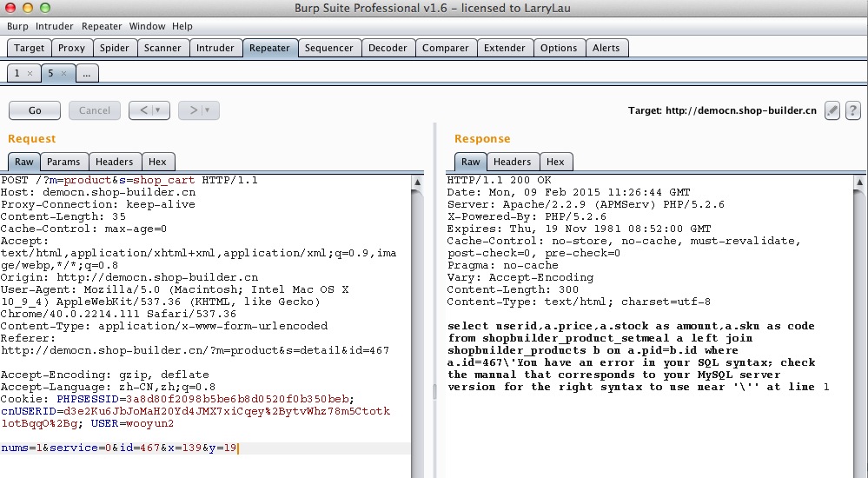Click the 'HTTP/1.1 200 OK' response line
The image size is (868, 478).
coord(500,180)
